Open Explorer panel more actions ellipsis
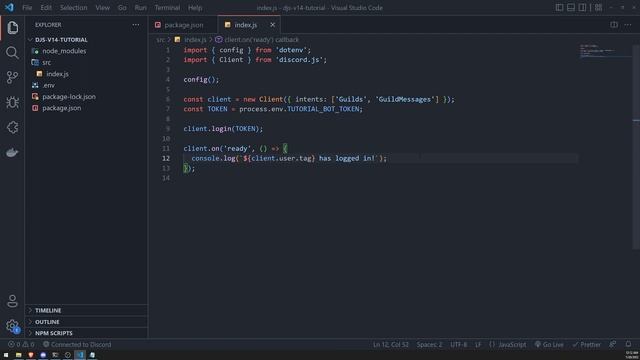640x360 pixels. 136,25
